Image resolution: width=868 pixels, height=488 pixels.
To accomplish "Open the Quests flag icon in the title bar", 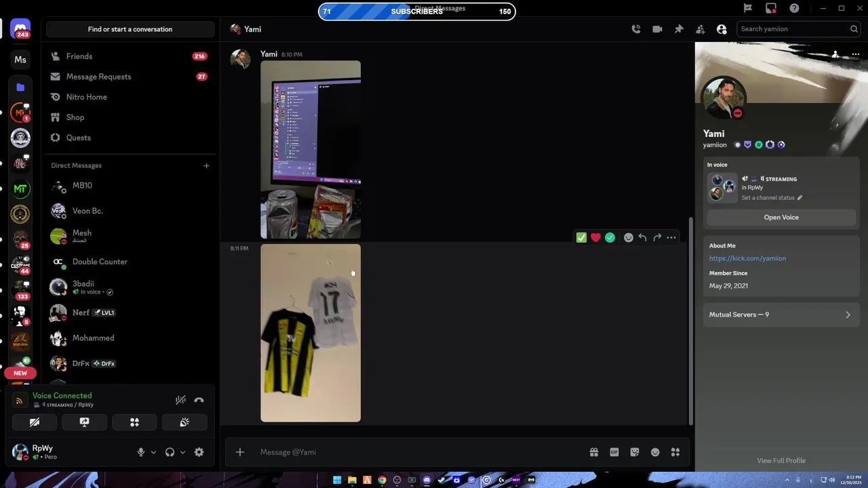I will click(x=748, y=8).
